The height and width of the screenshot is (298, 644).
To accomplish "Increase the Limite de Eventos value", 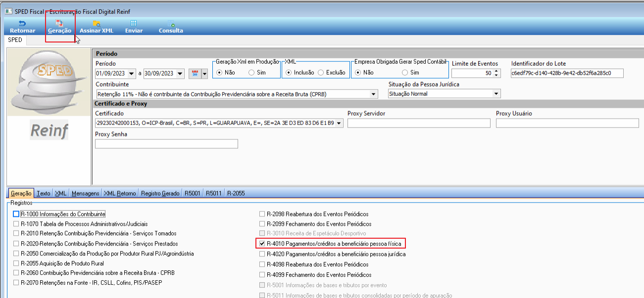I will point(495,71).
